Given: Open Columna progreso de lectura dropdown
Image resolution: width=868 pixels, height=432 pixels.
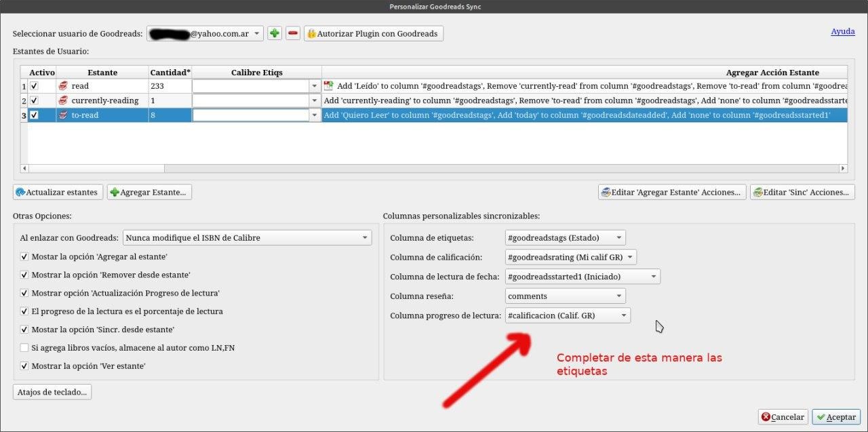Looking at the screenshot, I should (568, 315).
